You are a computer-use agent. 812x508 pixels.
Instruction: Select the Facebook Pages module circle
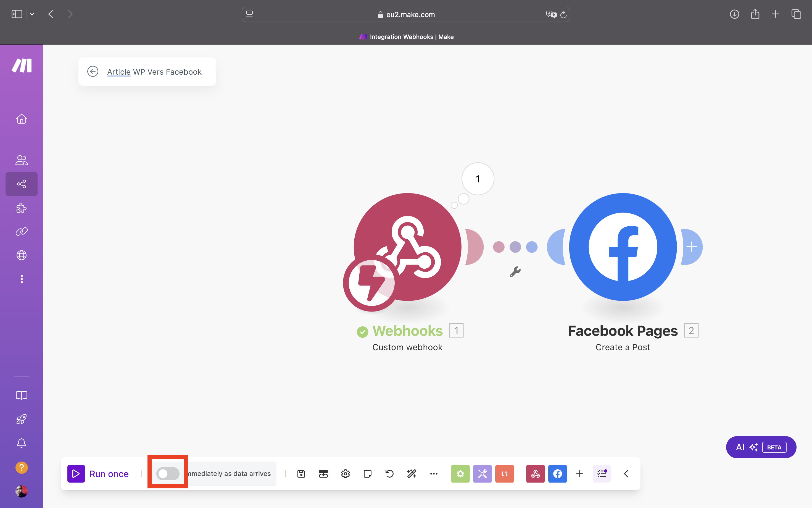point(623,247)
